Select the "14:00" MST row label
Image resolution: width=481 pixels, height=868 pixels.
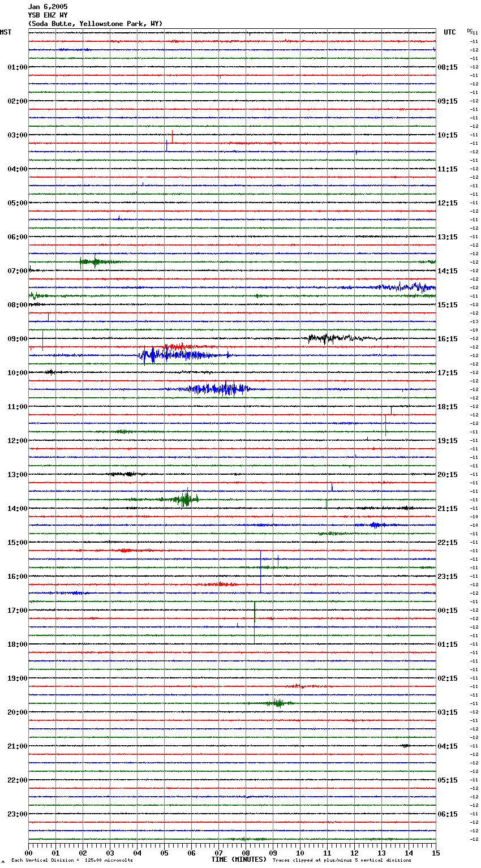pyautogui.click(x=18, y=509)
